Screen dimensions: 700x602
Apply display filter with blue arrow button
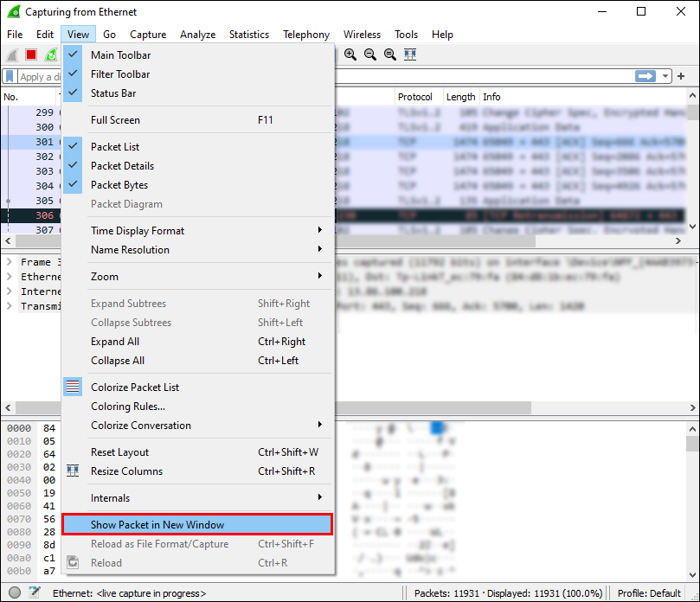pos(645,76)
